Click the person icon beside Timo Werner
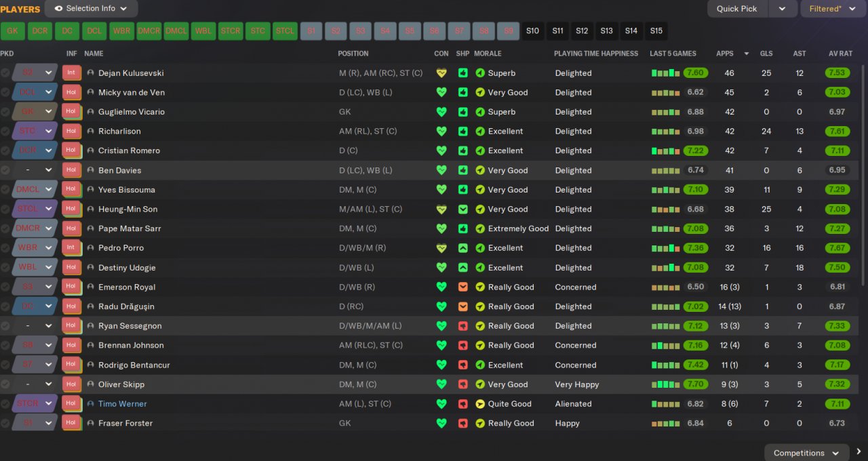Image resolution: width=868 pixels, height=461 pixels. point(90,404)
